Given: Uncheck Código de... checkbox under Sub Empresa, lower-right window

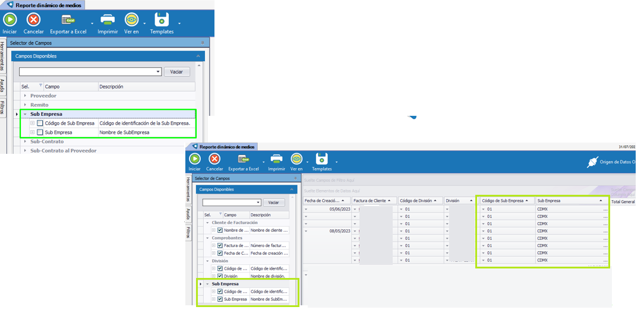Looking at the screenshot, I should point(220,291).
